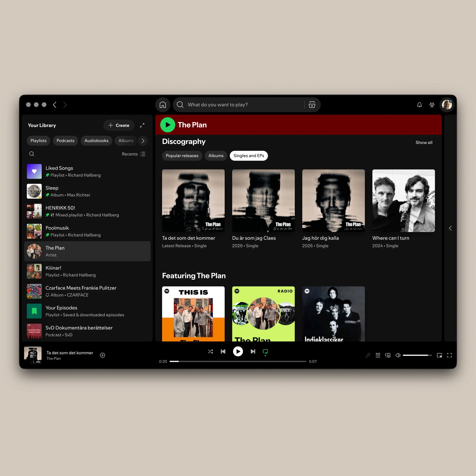
Task: Play the current track in player bar
Action: click(x=238, y=351)
